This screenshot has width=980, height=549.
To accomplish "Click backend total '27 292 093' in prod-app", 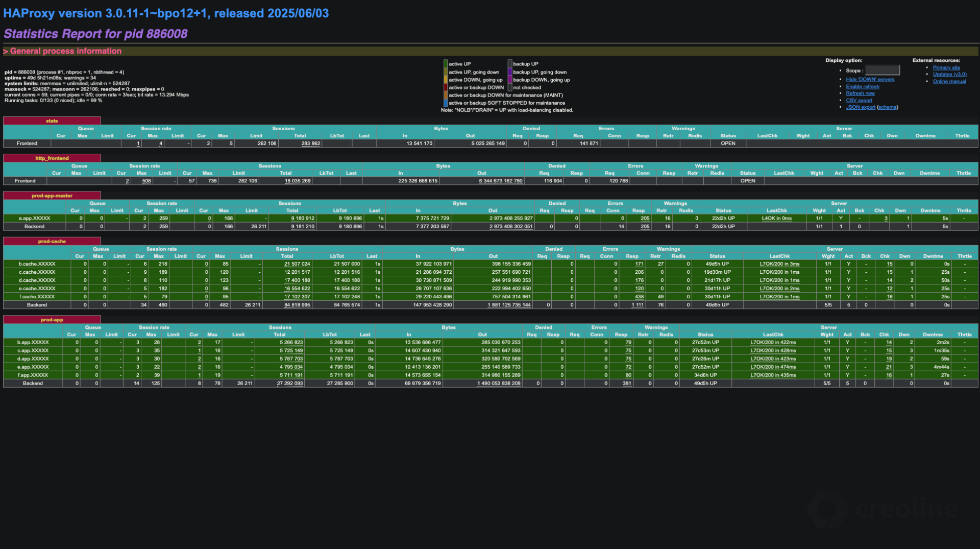I will click(290, 384).
